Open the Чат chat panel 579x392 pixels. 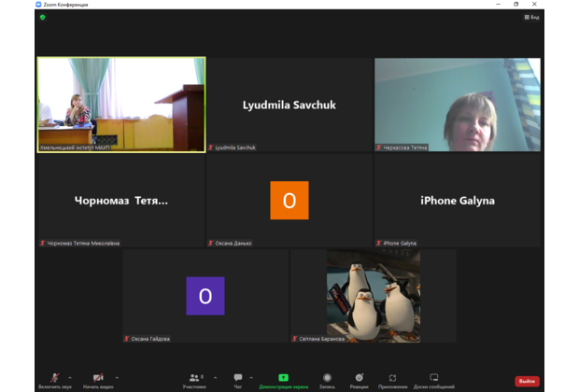pos(238,379)
